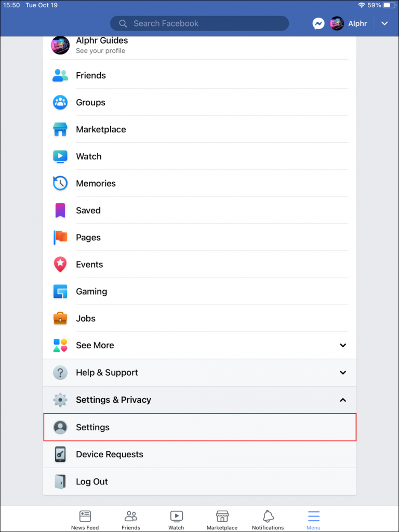This screenshot has height=532, width=399.
Task: Tap the Saved bookmark icon
Action: (60, 210)
